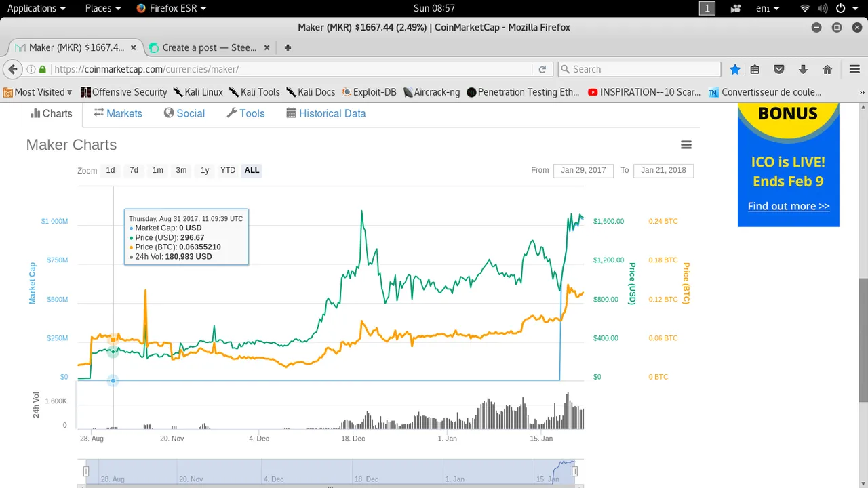Open Places menu in top bar
The image size is (868, 488).
103,8
